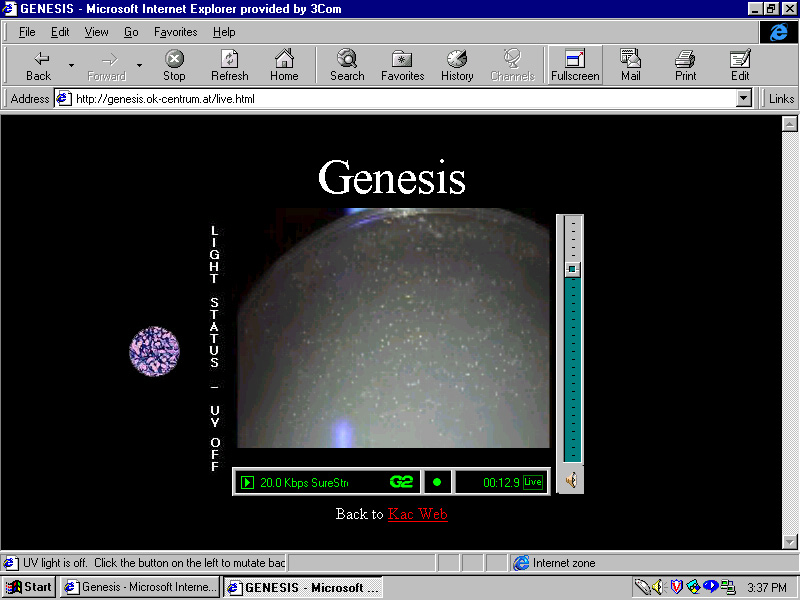Click the Forward toolbar button
Image resolution: width=800 pixels, height=600 pixels.
(x=107, y=65)
